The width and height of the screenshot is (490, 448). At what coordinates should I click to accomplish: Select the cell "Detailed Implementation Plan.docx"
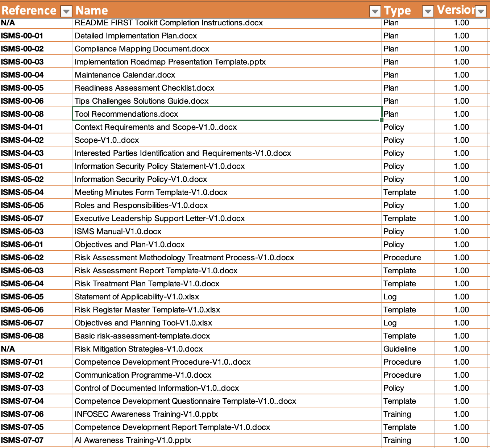(227, 36)
